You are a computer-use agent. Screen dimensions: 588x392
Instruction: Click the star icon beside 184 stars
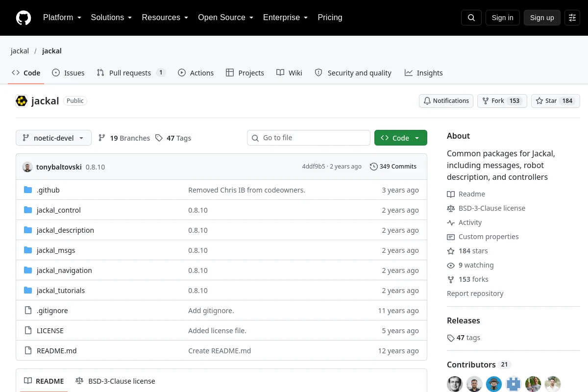tap(451, 251)
